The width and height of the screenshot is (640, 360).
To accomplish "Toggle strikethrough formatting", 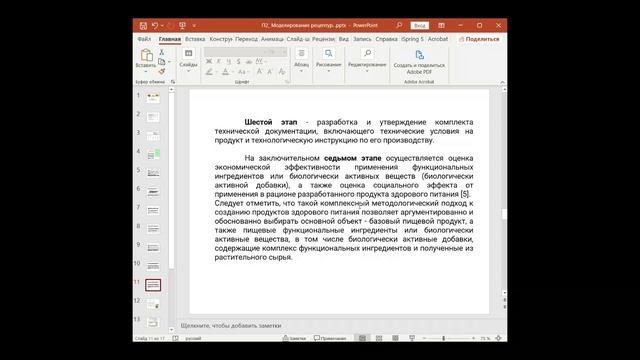I will (249, 62).
